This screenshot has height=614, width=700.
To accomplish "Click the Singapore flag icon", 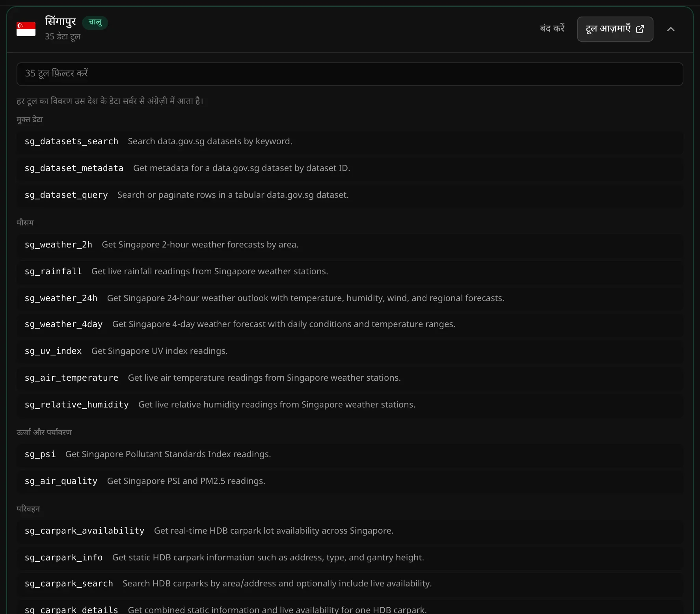I will pos(26,29).
